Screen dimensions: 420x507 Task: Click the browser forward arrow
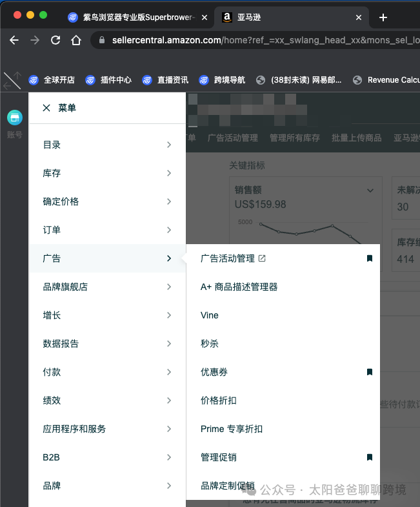coord(35,40)
